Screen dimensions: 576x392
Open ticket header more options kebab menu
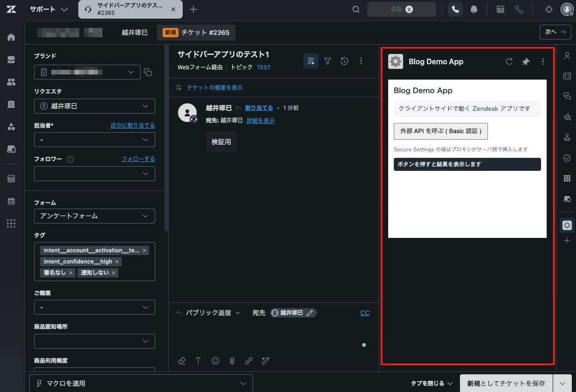pyautogui.click(x=361, y=61)
